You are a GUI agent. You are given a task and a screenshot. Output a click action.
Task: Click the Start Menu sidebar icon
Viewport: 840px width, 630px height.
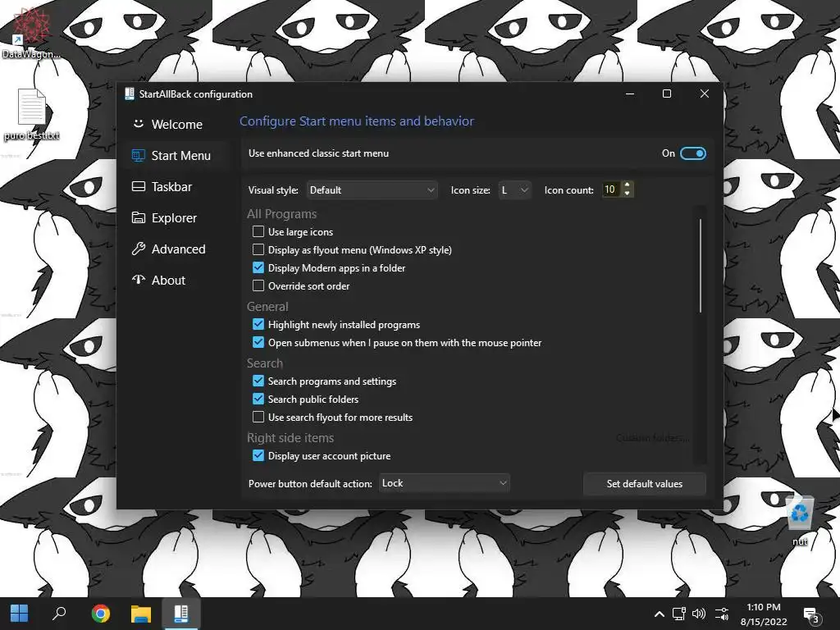pos(138,155)
